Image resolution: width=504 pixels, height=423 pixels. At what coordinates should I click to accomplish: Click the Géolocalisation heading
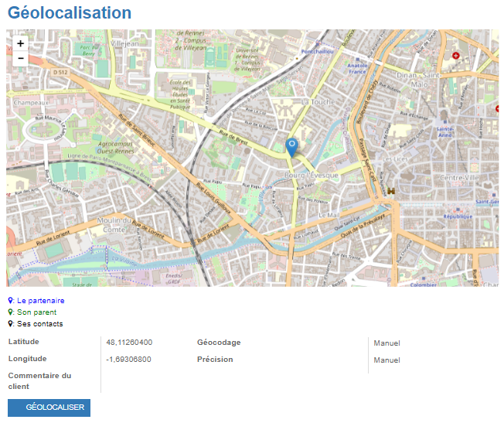[x=70, y=13]
